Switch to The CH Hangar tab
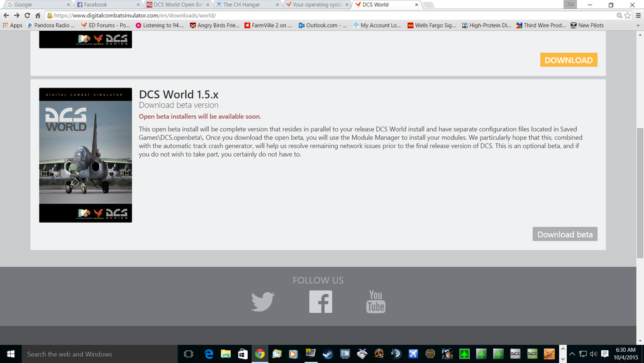644x363 pixels. pos(247,4)
